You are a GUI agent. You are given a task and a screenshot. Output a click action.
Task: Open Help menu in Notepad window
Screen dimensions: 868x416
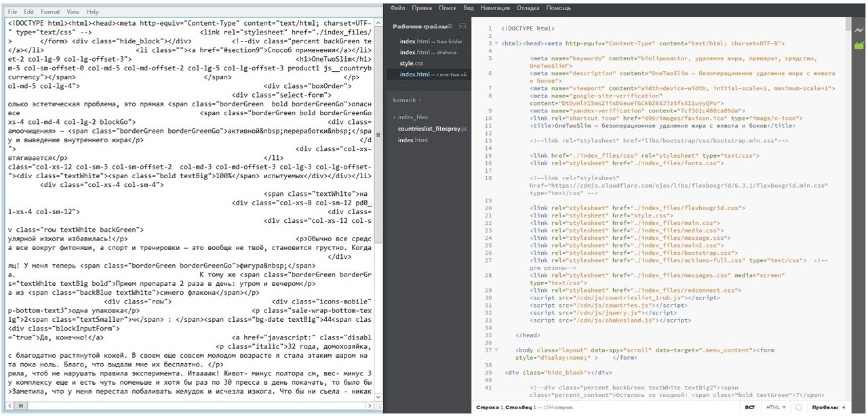(92, 12)
